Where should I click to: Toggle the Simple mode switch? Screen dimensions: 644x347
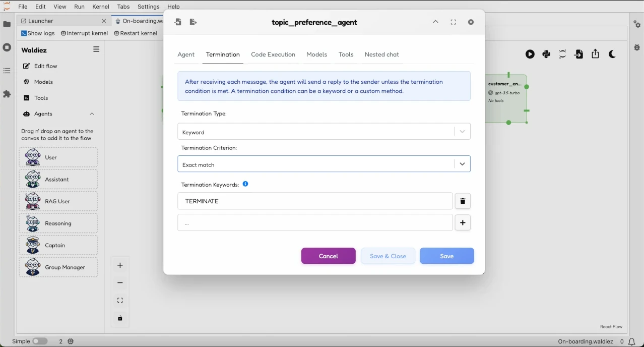click(40, 341)
